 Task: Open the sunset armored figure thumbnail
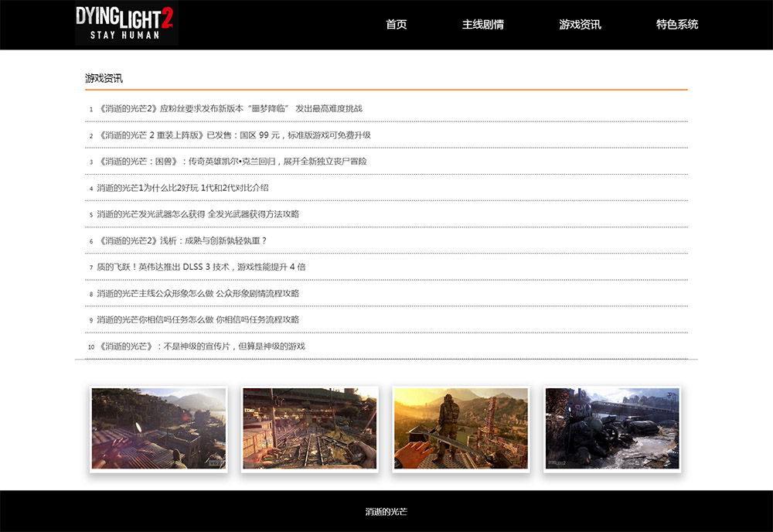tap(461, 428)
